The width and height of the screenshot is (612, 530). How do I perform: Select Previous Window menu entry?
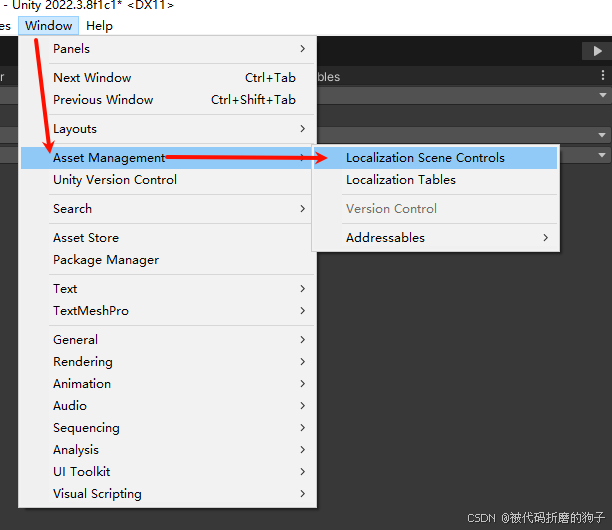point(168,100)
